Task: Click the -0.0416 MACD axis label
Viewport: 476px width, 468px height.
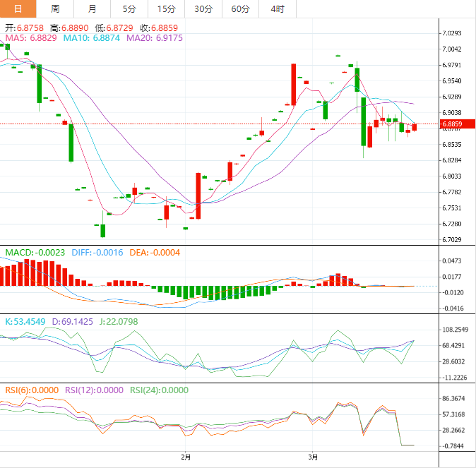Action: 452,308
